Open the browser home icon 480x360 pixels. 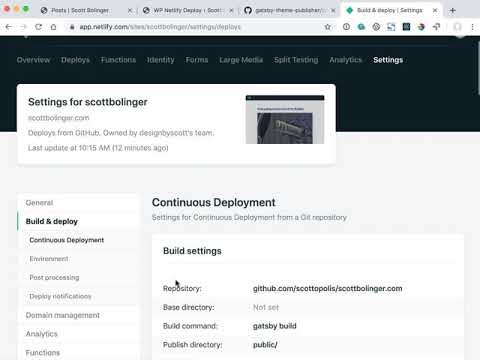53,27
